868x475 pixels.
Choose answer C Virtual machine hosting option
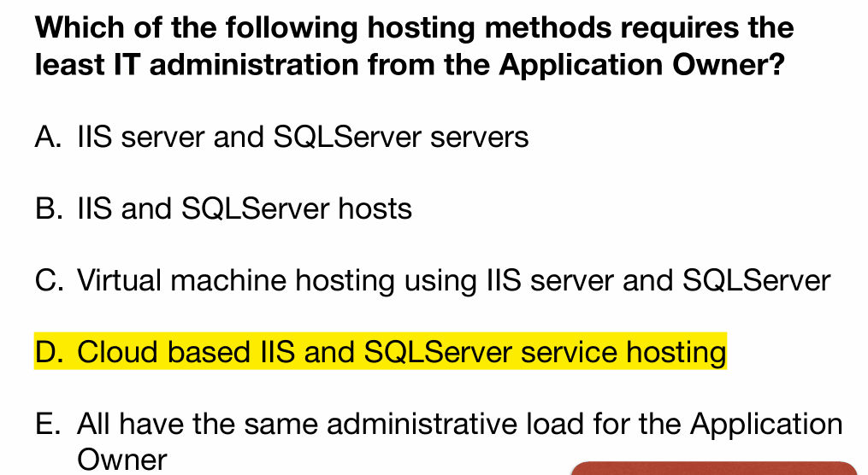pos(433,280)
